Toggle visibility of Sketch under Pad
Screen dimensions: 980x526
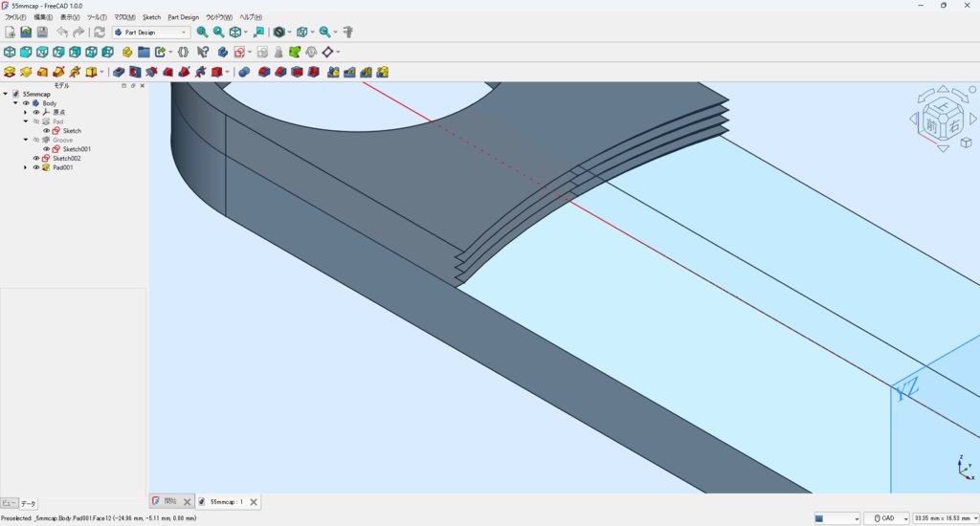point(46,131)
